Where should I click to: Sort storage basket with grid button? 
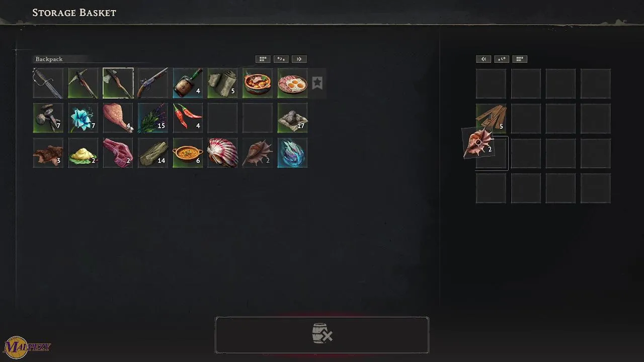click(x=520, y=59)
